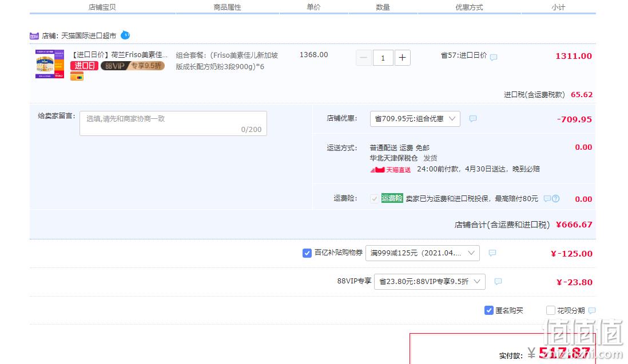Screen dimensions: 628x364
Task: Select the 商品属性 column header
Action: pos(227,7)
